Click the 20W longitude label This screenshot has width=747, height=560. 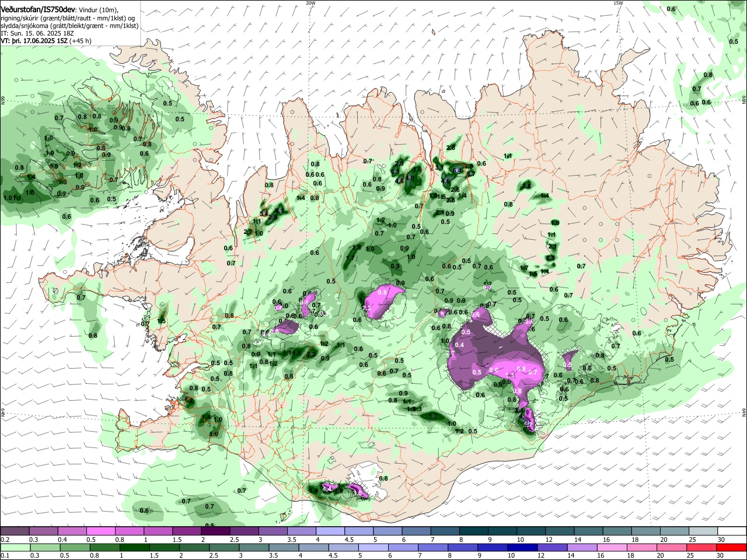point(310,3)
